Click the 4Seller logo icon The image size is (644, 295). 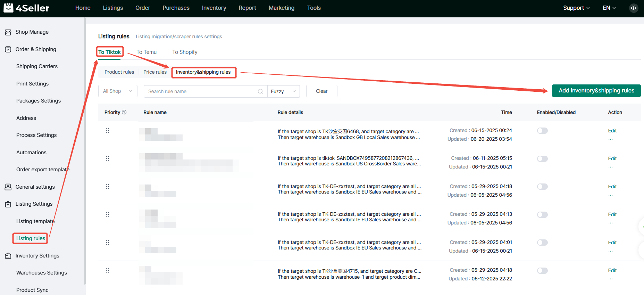pyautogui.click(x=8, y=8)
